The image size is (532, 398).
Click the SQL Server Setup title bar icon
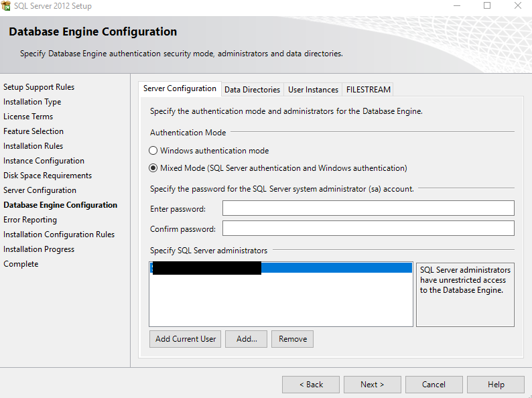[x=6, y=6]
